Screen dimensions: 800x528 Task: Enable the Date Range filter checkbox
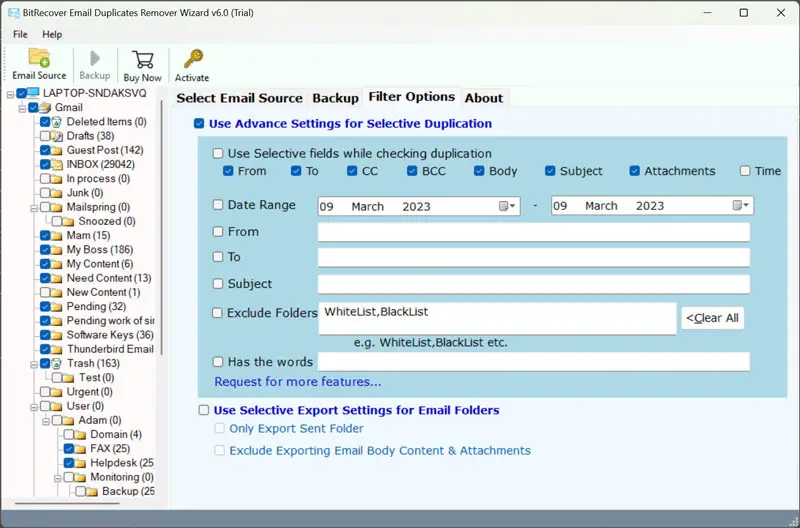pos(218,205)
